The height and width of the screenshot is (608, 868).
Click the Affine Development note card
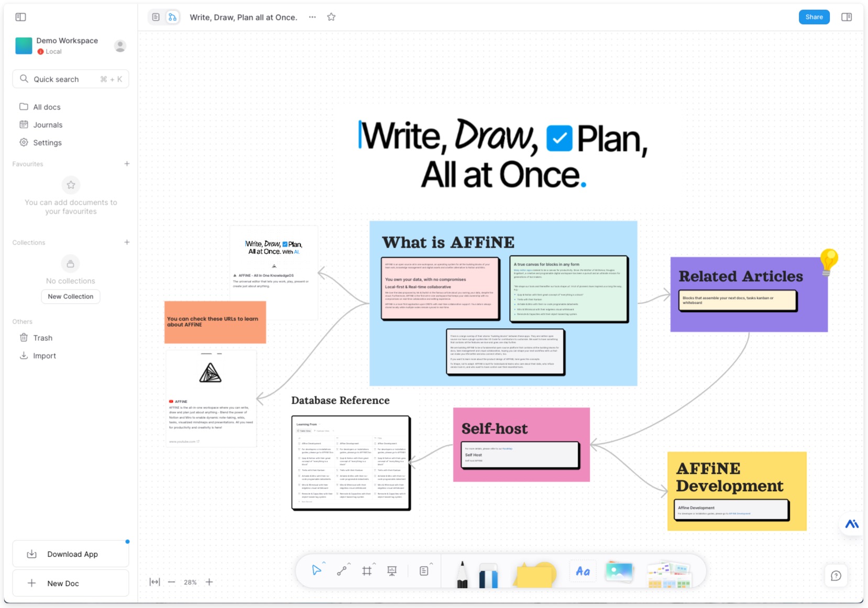click(731, 511)
